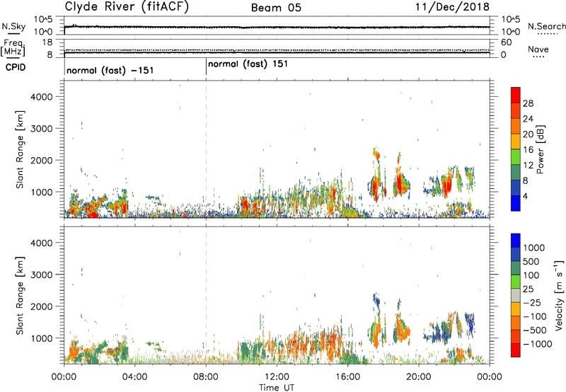This screenshot has width=566, height=392.
Task: Click the Velocity [m s-1] colorbar label
Action: [x=559, y=295]
